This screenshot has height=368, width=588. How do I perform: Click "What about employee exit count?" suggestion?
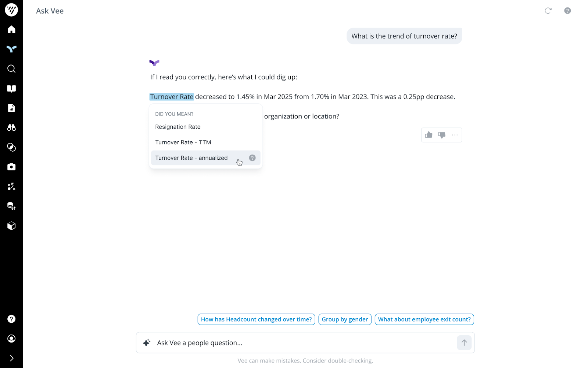coord(424,319)
